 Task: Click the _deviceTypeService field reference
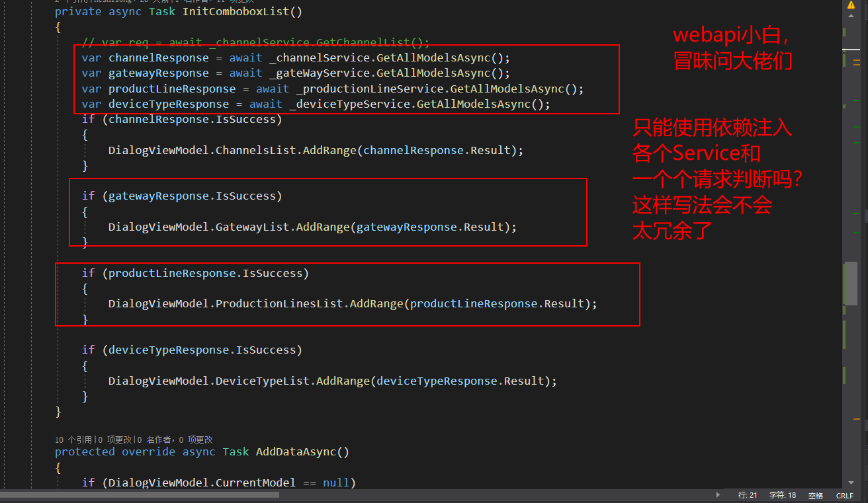tap(349, 104)
